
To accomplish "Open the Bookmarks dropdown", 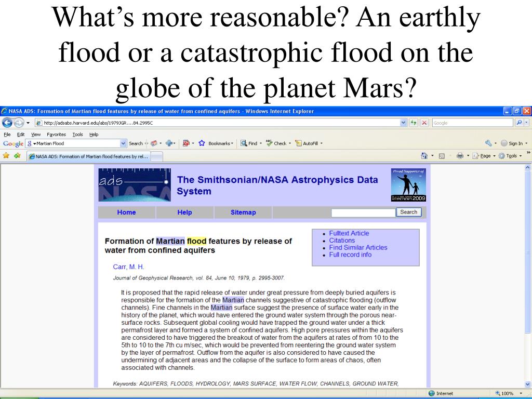I will tap(221, 143).
